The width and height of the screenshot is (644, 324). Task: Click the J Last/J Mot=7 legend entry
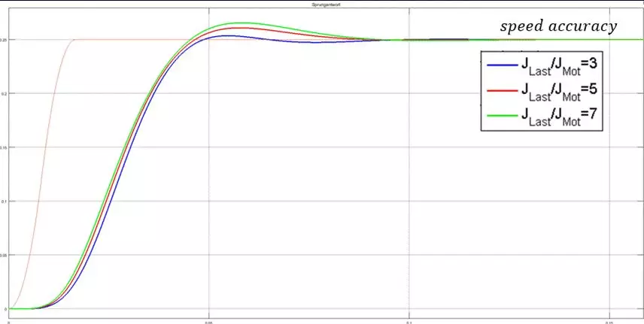(x=542, y=117)
